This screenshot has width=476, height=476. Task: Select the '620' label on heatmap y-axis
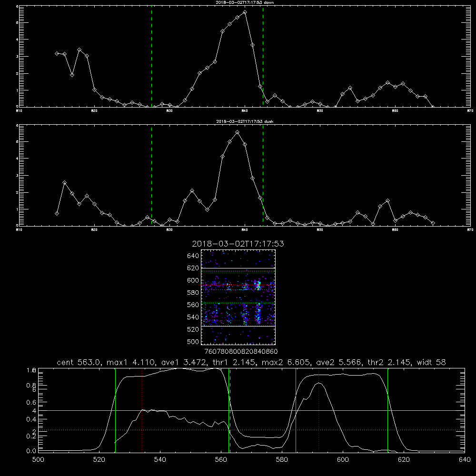tap(193, 268)
